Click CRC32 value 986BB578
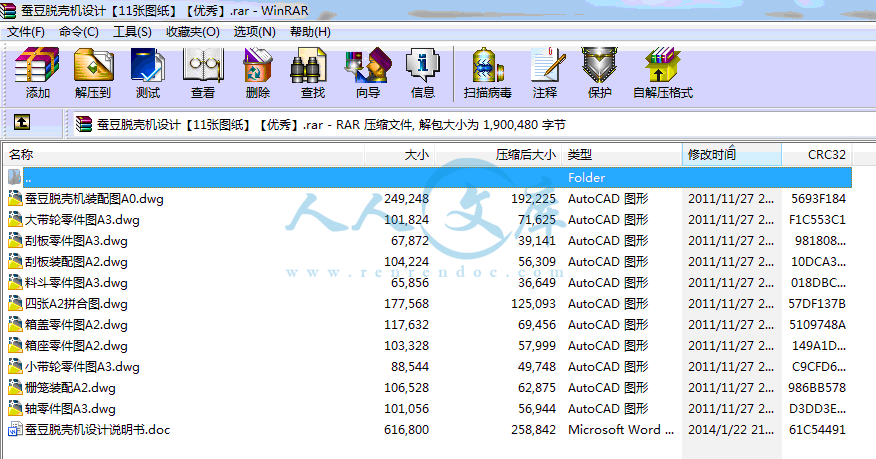 click(817, 388)
